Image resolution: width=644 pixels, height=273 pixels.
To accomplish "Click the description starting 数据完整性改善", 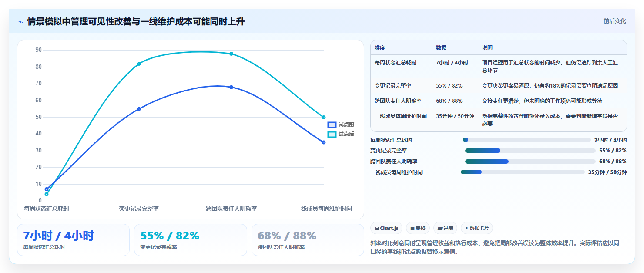I will 550,120.
